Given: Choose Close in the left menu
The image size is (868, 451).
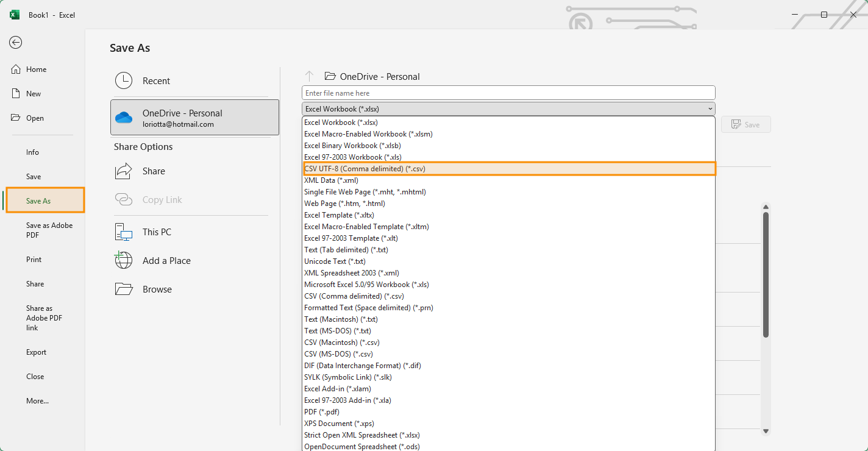Looking at the screenshot, I should 35,377.
